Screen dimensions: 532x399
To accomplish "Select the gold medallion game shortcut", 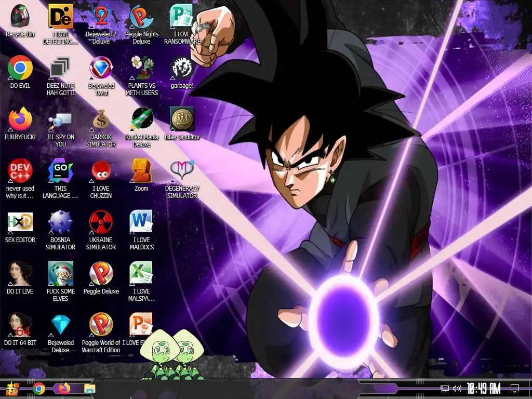I will pos(182,124).
